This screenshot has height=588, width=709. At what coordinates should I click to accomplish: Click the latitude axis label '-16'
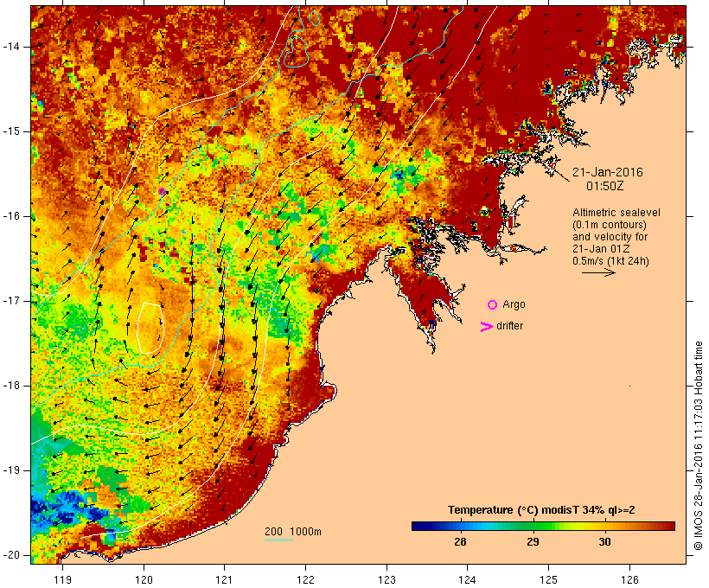point(10,216)
